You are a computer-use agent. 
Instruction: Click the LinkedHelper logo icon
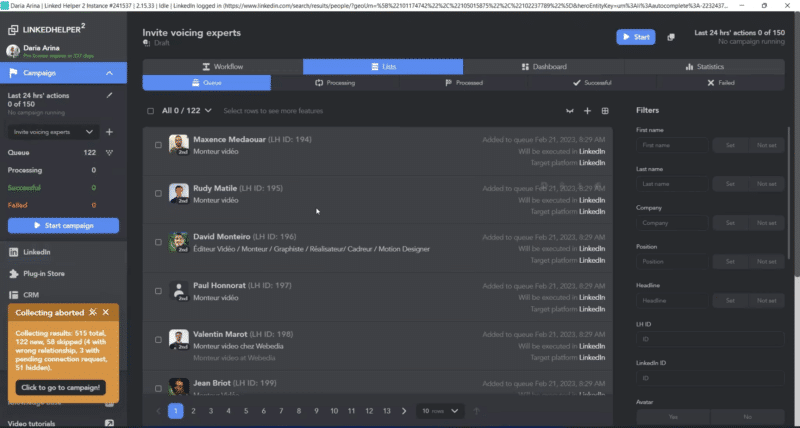tap(13, 30)
